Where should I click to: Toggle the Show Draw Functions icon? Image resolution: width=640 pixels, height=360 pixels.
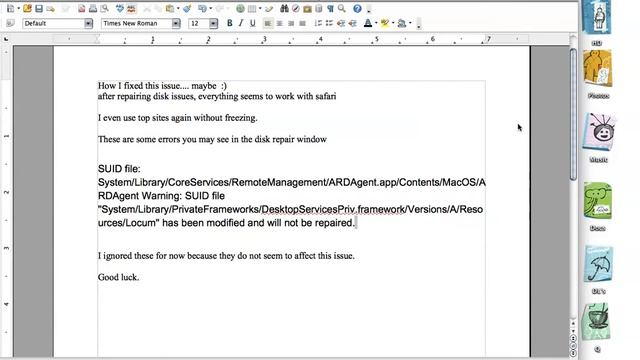pyautogui.click(x=269, y=8)
